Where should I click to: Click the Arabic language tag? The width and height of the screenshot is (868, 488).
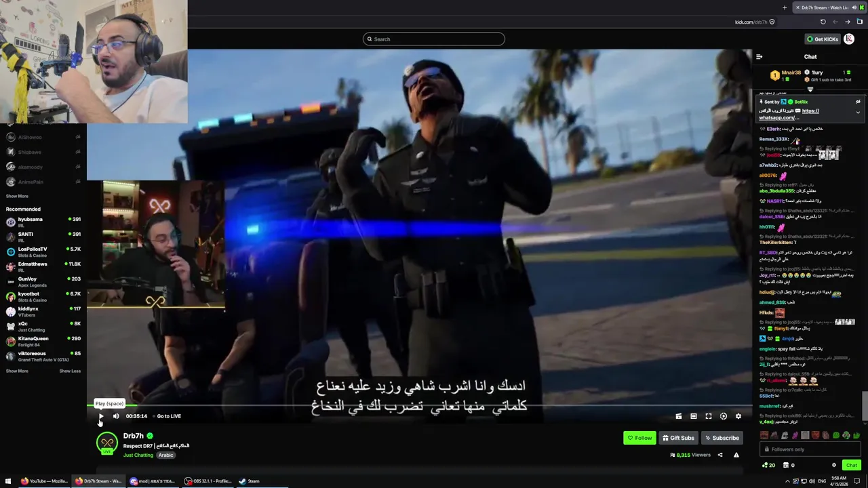coord(166,455)
